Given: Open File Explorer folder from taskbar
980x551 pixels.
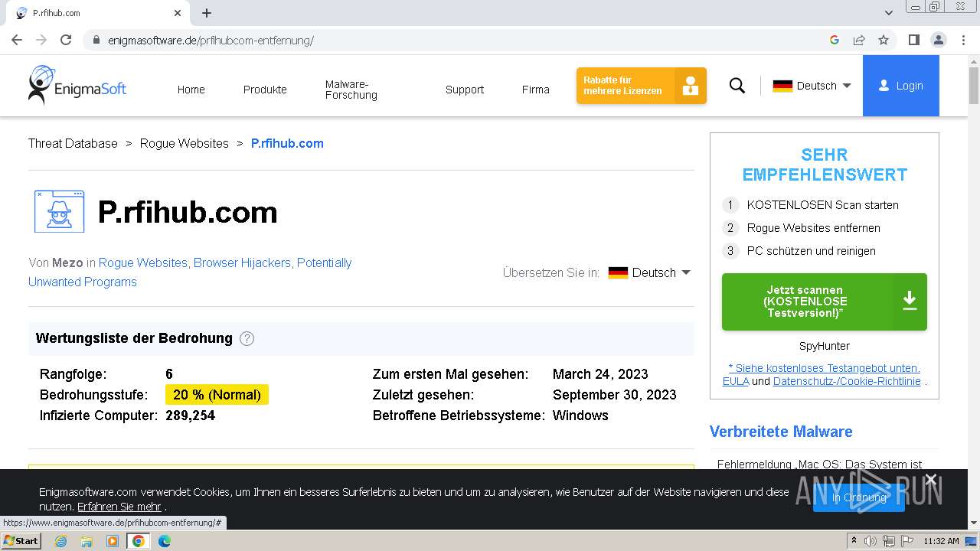Looking at the screenshot, I should (87, 541).
